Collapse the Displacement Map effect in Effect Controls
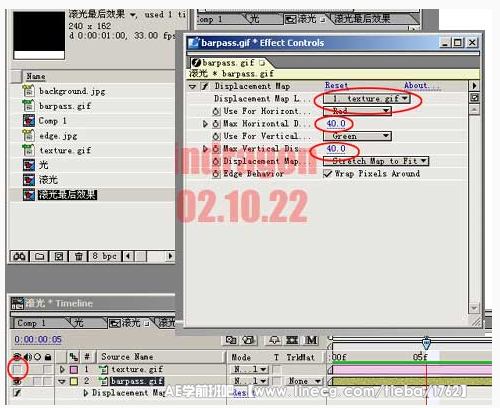The width and height of the screenshot is (500, 408). [193, 86]
